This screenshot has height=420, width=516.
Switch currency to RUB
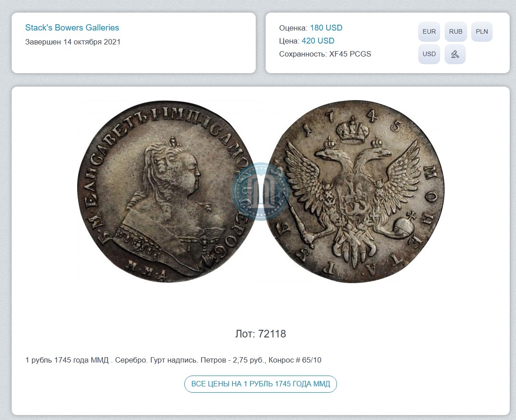pos(456,31)
